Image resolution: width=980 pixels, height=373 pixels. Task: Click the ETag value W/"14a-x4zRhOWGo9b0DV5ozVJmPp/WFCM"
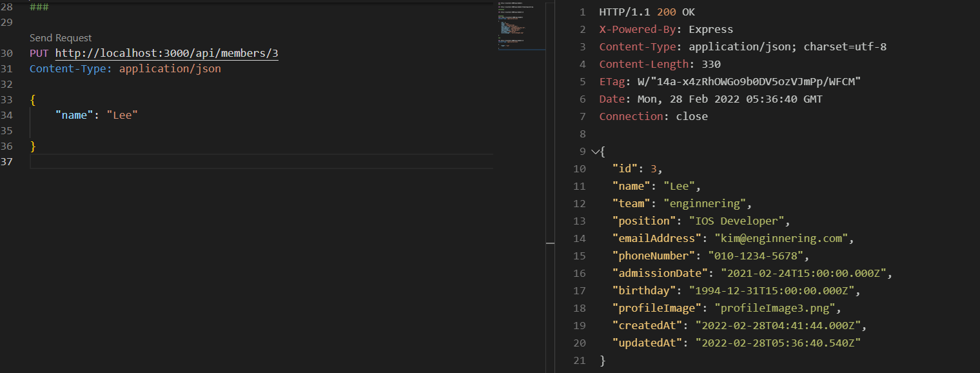pyautogui.click(x=749, y=82)
